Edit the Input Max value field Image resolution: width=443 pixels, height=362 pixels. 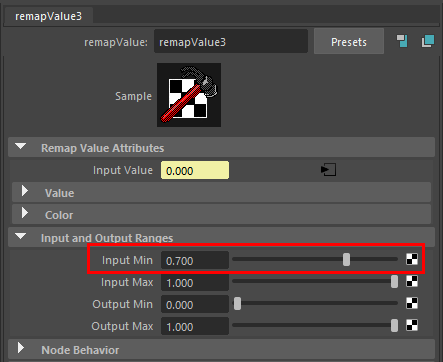(x=195, y=282)
